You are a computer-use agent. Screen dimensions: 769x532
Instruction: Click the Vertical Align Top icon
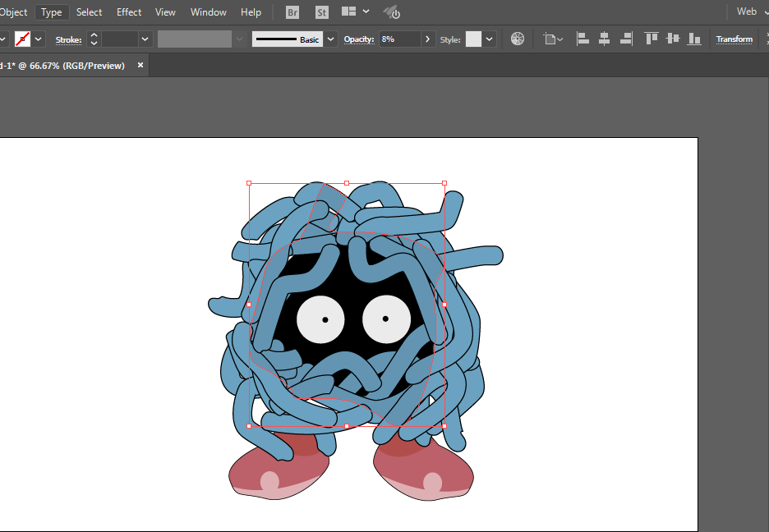[652, 39]
